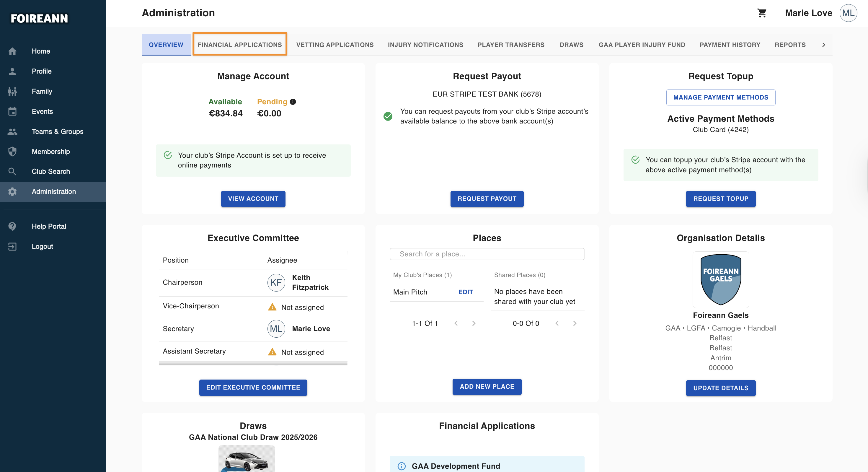868x472 pixels.
Task: Open the Payment History tab
Action: coord(730,45)
